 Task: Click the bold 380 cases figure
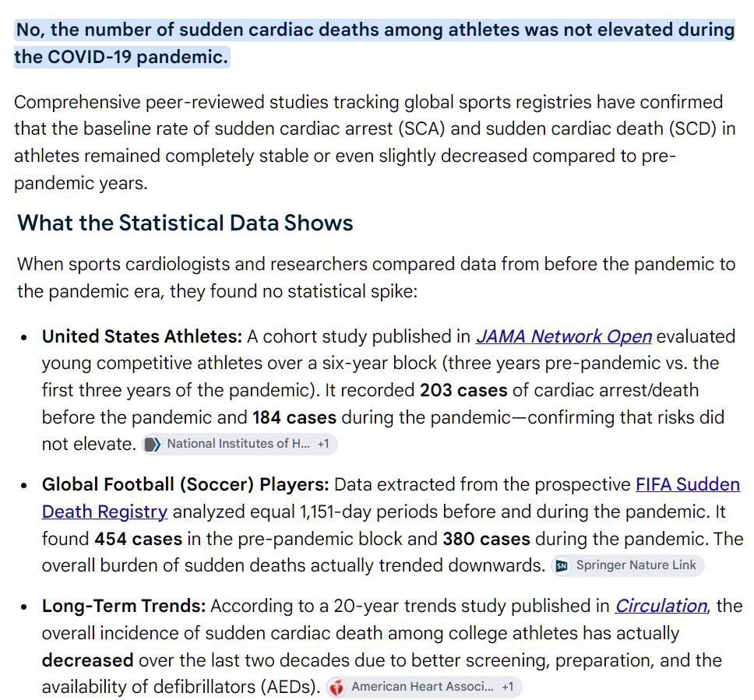click(x=486, y=539)
